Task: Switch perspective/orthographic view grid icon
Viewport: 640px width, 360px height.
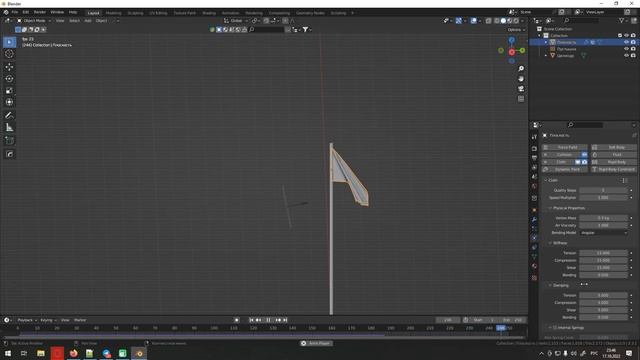Action: click(x=521, y=99)
